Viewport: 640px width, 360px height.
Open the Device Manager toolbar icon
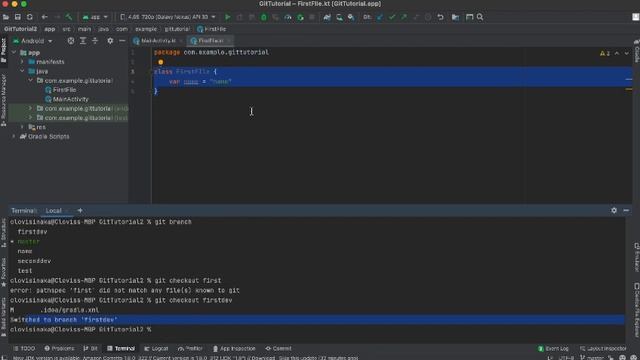coord(339,17)
